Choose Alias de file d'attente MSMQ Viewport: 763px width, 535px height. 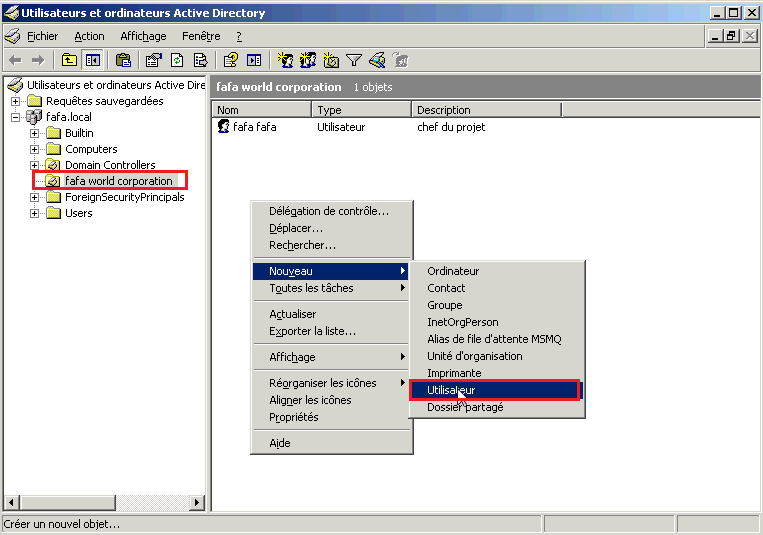pos(497,339)
